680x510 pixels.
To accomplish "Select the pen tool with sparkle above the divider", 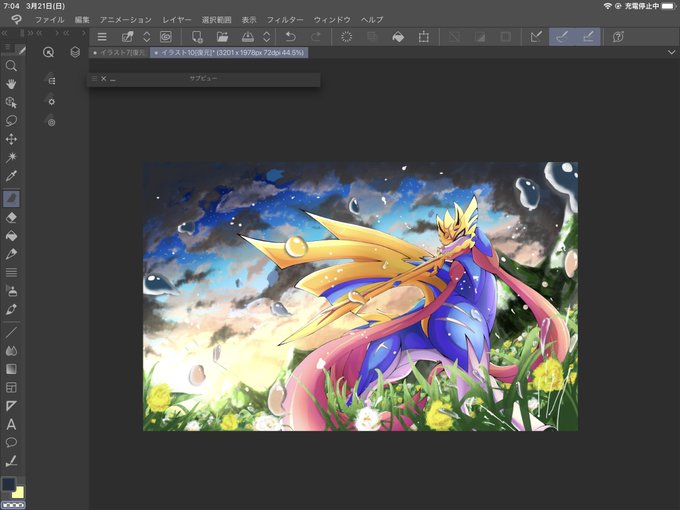I will pyautogui.click(x=11, y=309).
